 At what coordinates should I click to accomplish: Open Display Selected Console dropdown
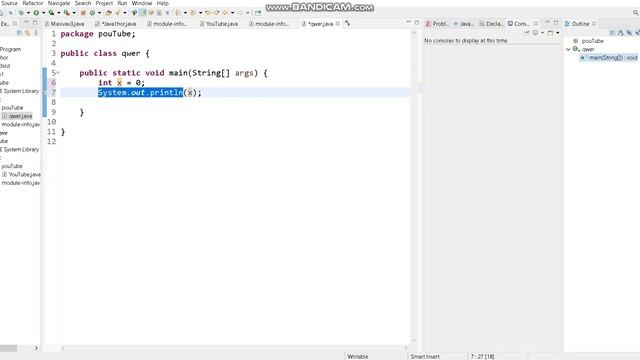point(542,33)
